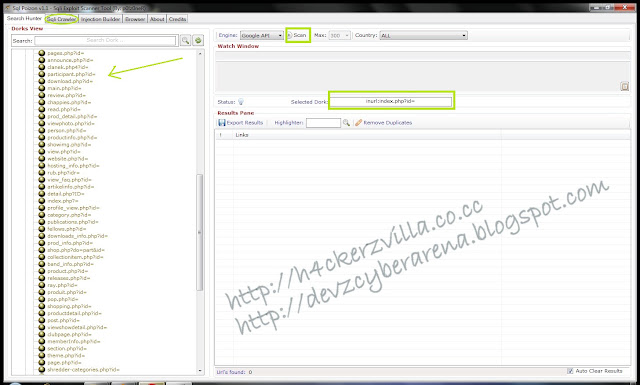Select the pages.php?id= dork

coord(65,53)
